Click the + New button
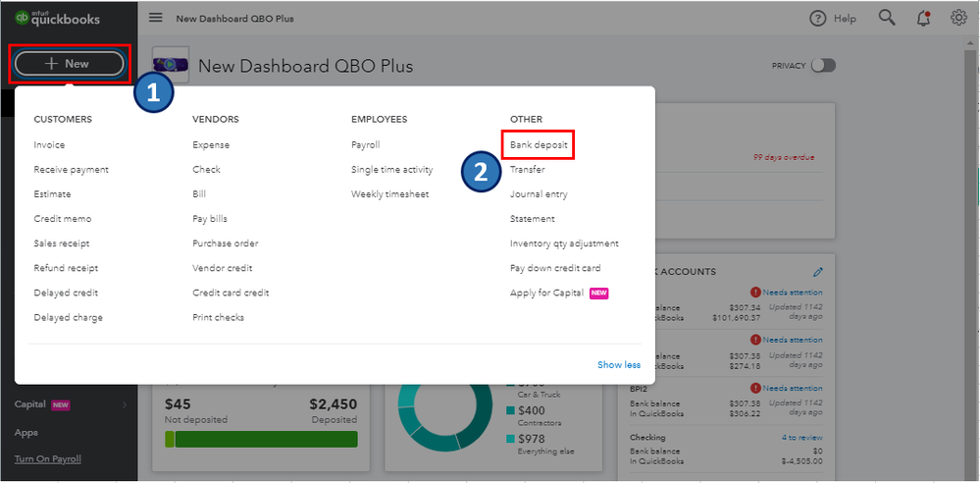Screen dimensions: 980x483 (68, 64)
